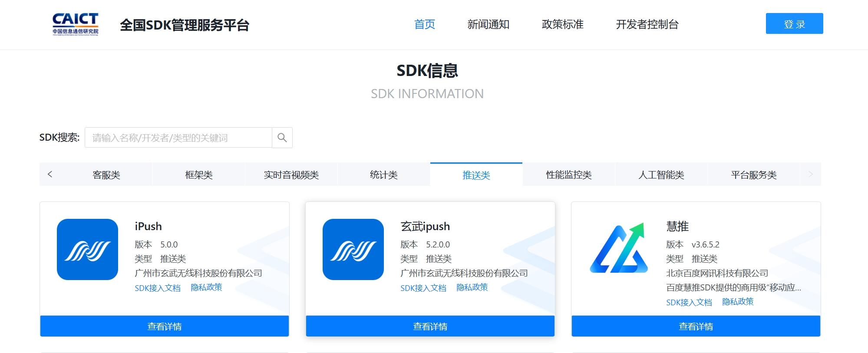
Task: Click the 玄武ipush app icon
Action: 353,249
